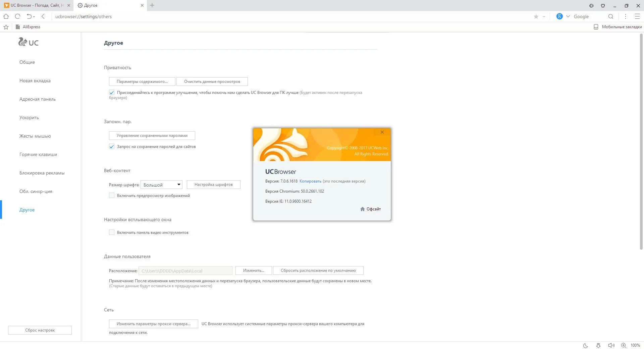
Task: Open Офсайт official site link
Action: point(371,209)
